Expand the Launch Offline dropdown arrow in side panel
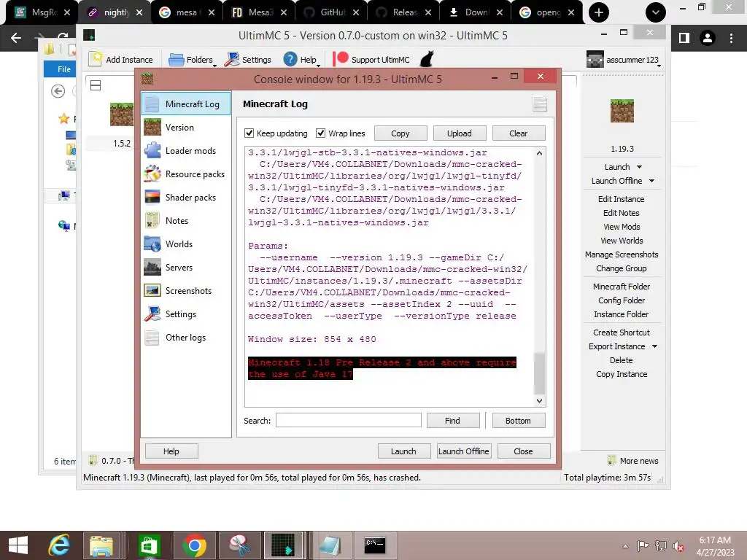Image resolution: width=747 pixels, height=560 pixels. (x=651, y=181)
